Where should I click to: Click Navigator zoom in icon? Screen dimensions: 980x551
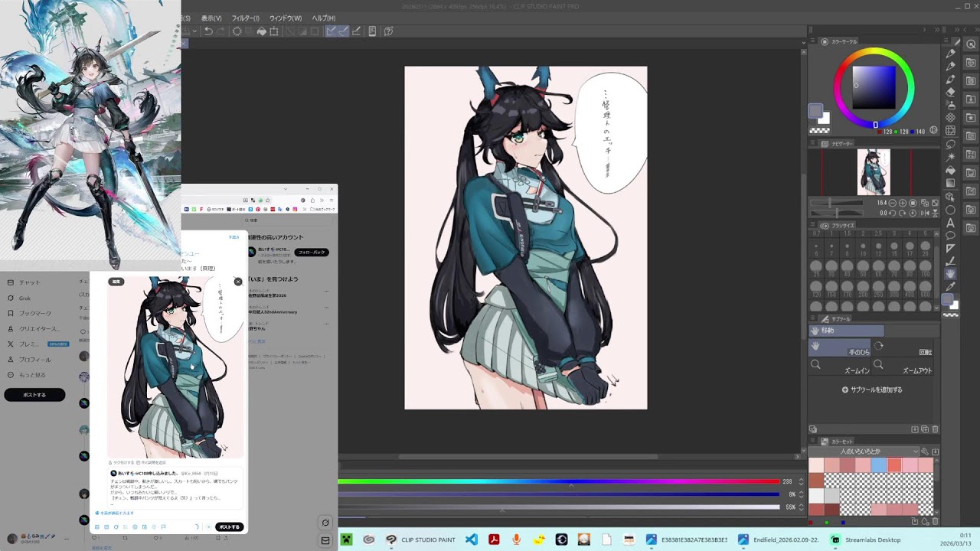coord(902,203)
